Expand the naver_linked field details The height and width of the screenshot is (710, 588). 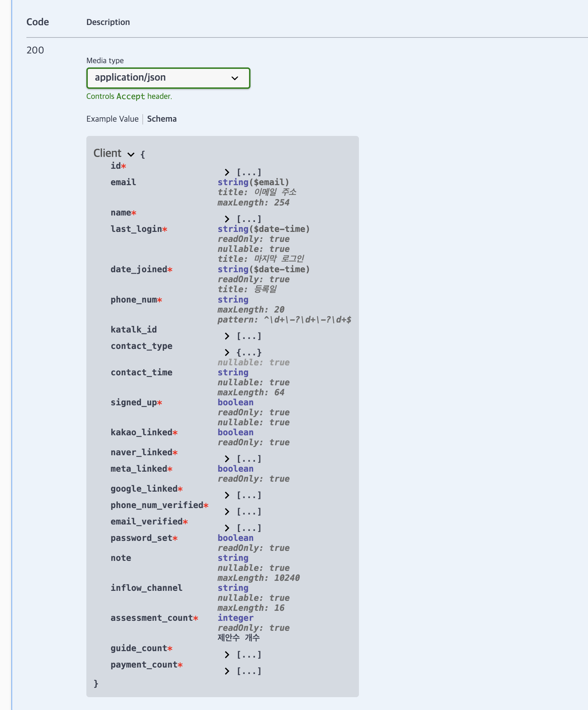coord(227,459)
